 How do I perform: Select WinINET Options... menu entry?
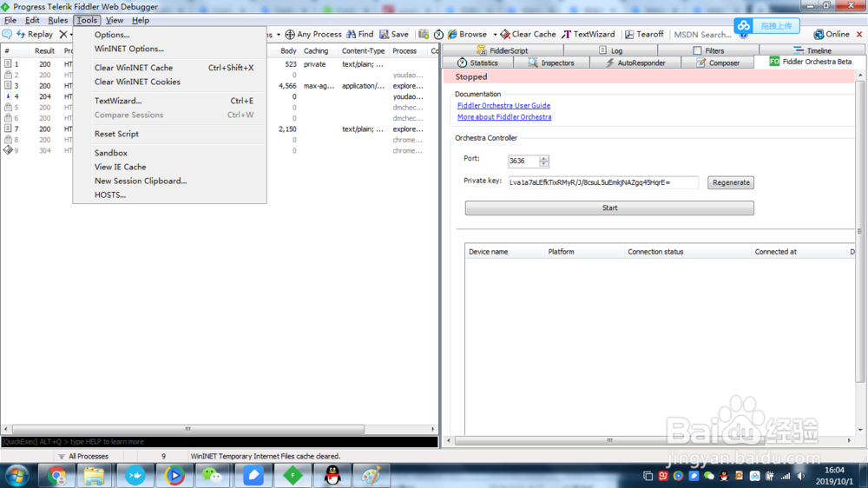pos(169,49)
